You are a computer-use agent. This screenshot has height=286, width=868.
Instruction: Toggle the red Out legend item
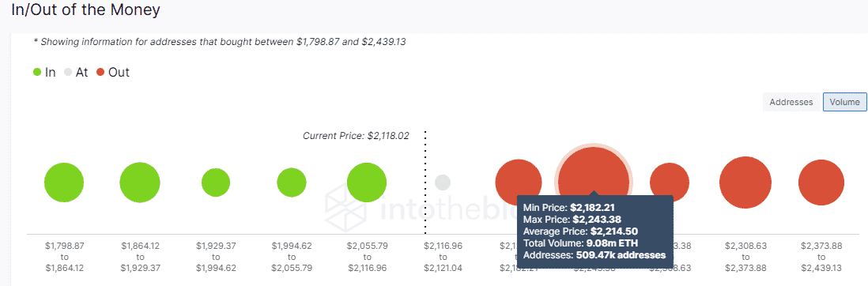[x=113, y=72]
